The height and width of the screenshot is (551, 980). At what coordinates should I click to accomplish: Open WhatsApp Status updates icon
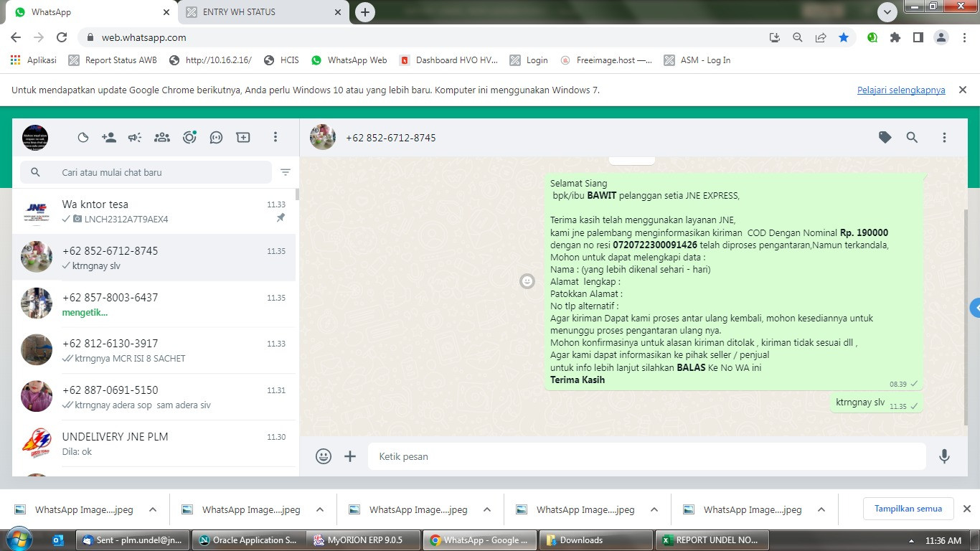(83, 138)
